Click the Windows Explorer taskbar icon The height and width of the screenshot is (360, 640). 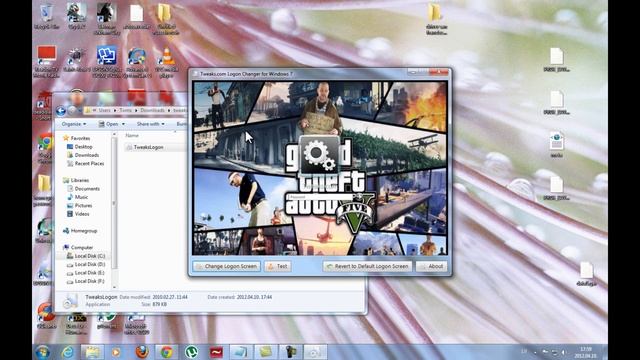[92, 352]
